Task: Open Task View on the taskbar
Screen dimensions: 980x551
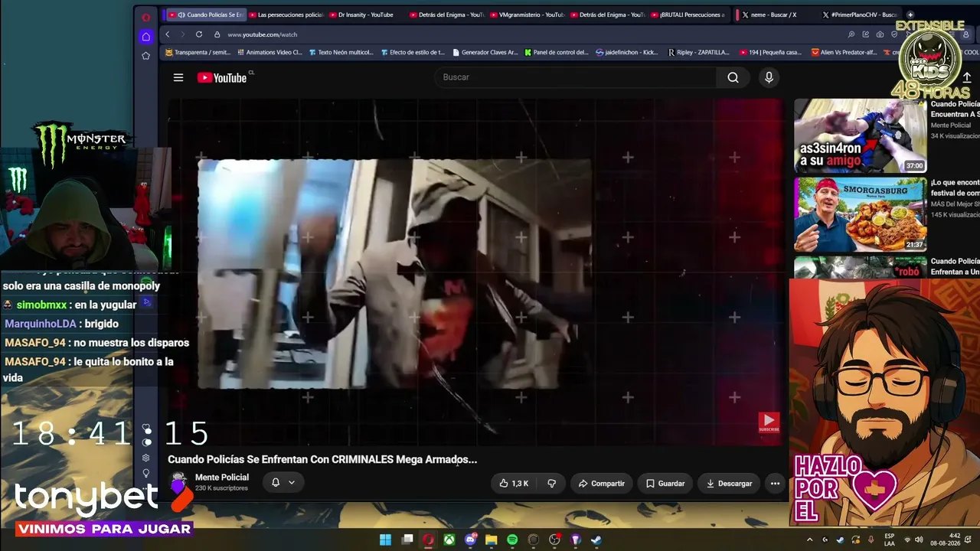Action: (x=408, y=540)
